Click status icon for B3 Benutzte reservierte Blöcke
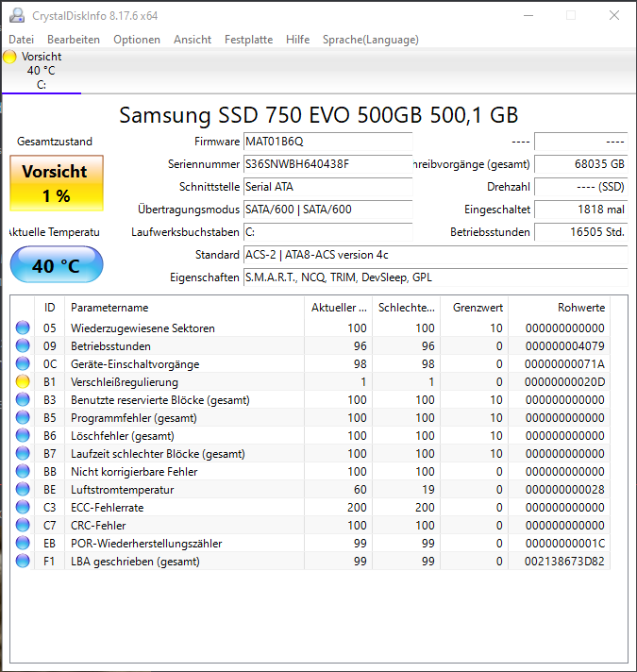 [x=23, y=400]
